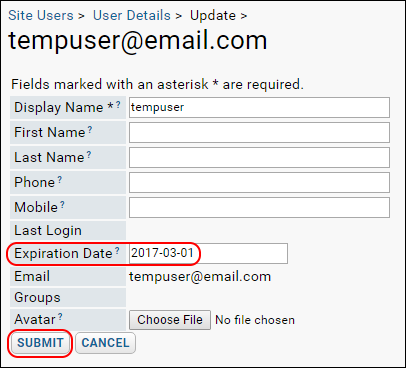Open help icon beside First Name

(x=90, y=130)
